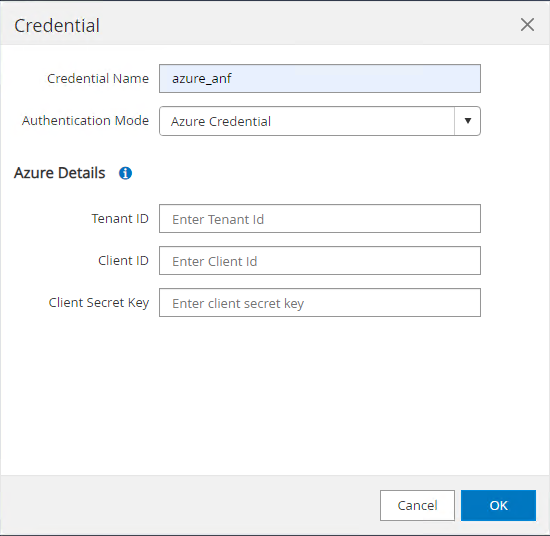Click the Cancel button

tap(417, 505)
